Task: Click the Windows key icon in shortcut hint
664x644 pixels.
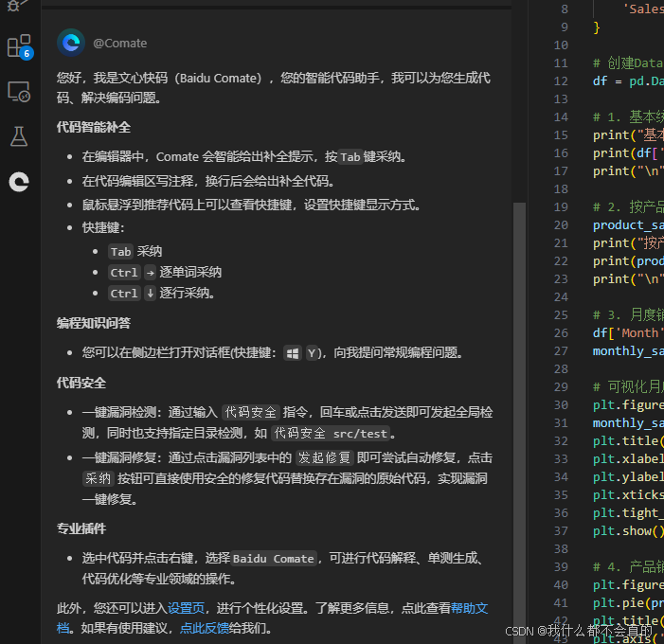Action: click(x=293, y=353)
